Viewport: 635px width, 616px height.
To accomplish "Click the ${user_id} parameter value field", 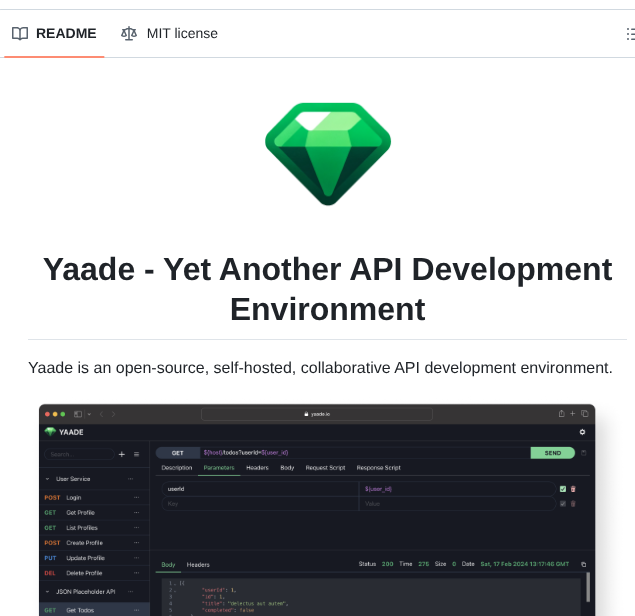I will pyautogui.click(x=457, y=489).
